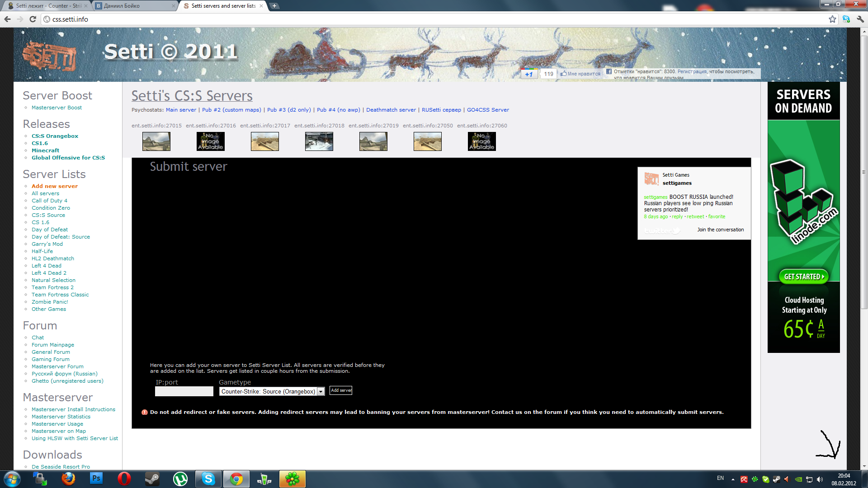Open the "Masterserver Statistics" link
This screenshot has height=488, width=868.
tap(61, 417)
